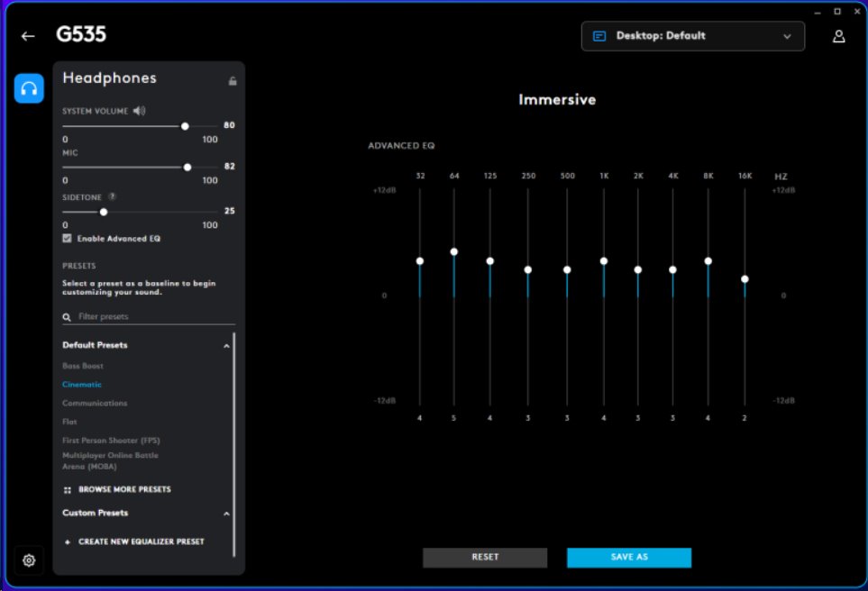This screenshot has width=868, height=591.
Task: Select the headphones icon in the sidebar
Action: click(29, 88)
